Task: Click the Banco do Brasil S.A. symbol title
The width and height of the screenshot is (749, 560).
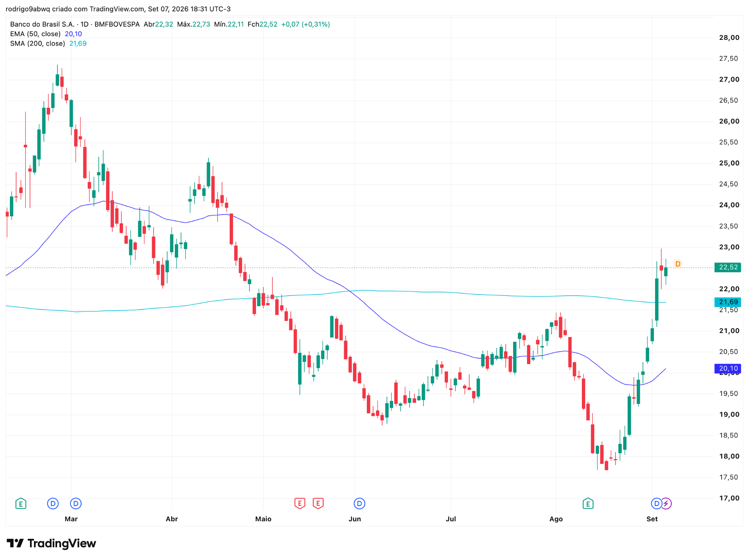Action: pyautogui.click(x=42, y=24)
